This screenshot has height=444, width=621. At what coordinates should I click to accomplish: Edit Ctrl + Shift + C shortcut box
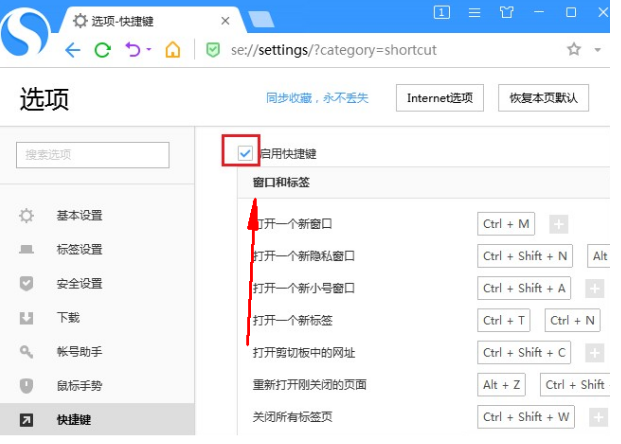[x=524, y=353]
